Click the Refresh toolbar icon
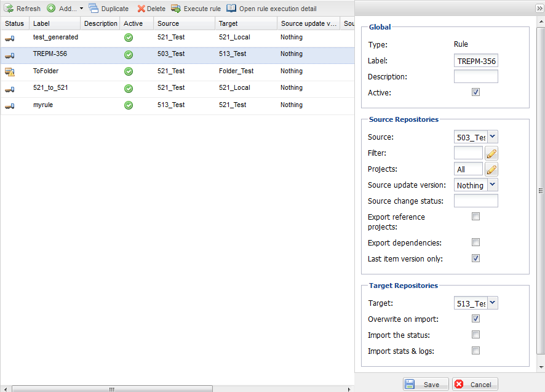Viewport: 545px width, 392px height. 9,9
